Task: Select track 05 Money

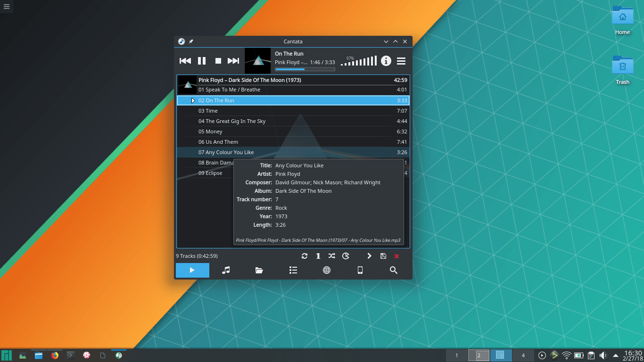Action: (x=293, y=132)
